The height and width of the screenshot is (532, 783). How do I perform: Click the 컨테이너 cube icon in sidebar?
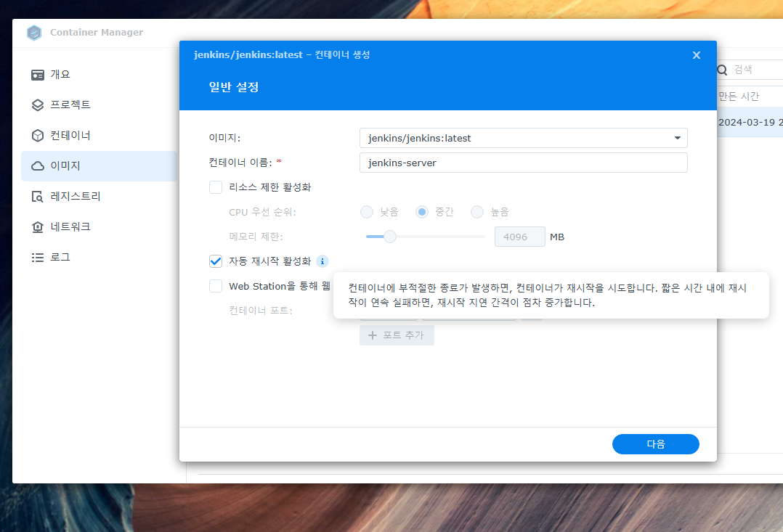[38, 135]
